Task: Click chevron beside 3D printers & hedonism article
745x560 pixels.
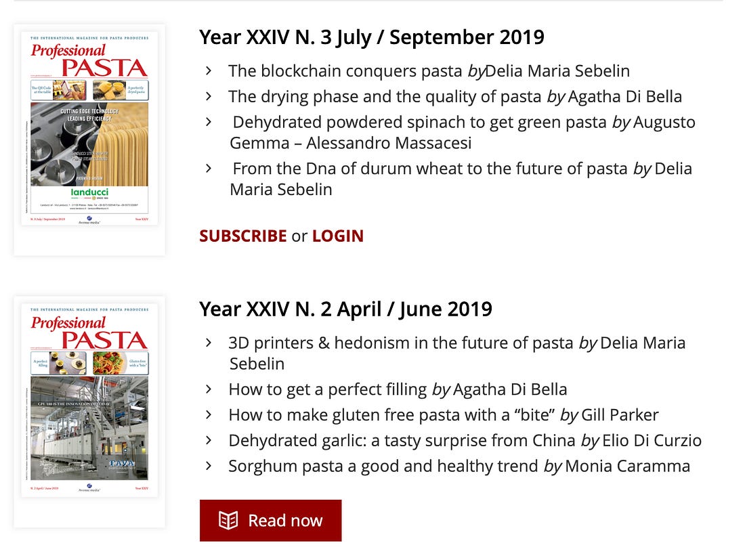Action: pos(208,343)
